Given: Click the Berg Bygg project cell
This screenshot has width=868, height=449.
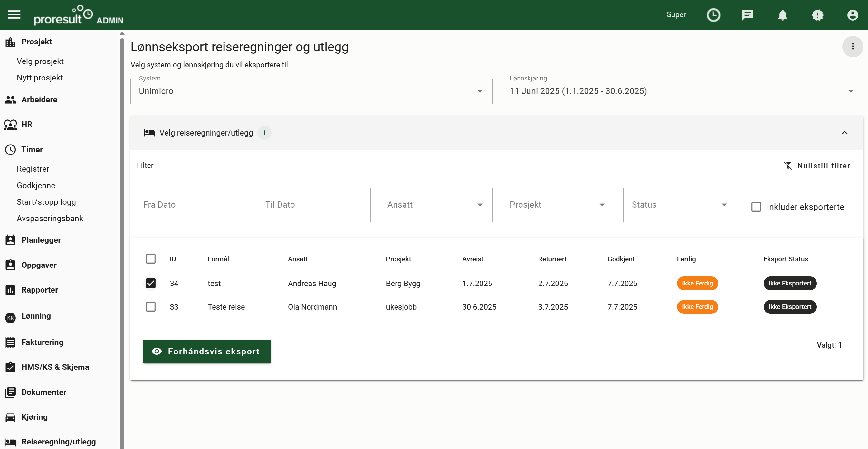Looking at the screenshot, I should click(403, 283).
